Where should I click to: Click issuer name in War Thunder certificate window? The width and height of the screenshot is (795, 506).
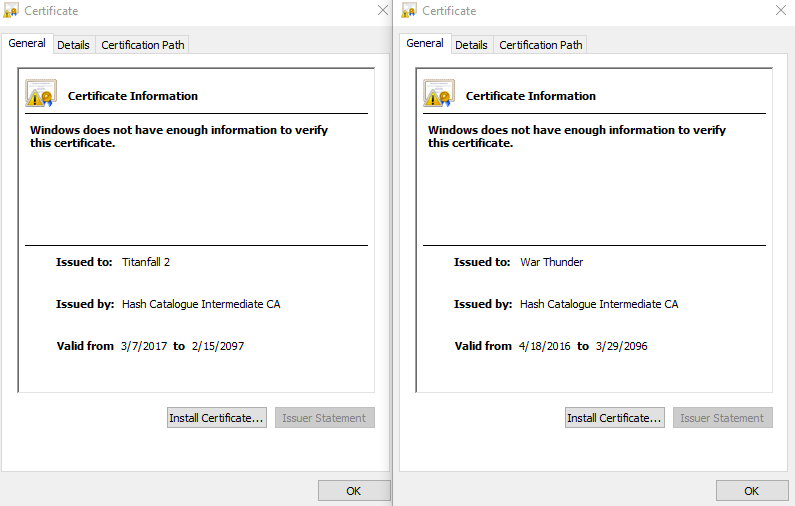(x=599, y=304)
